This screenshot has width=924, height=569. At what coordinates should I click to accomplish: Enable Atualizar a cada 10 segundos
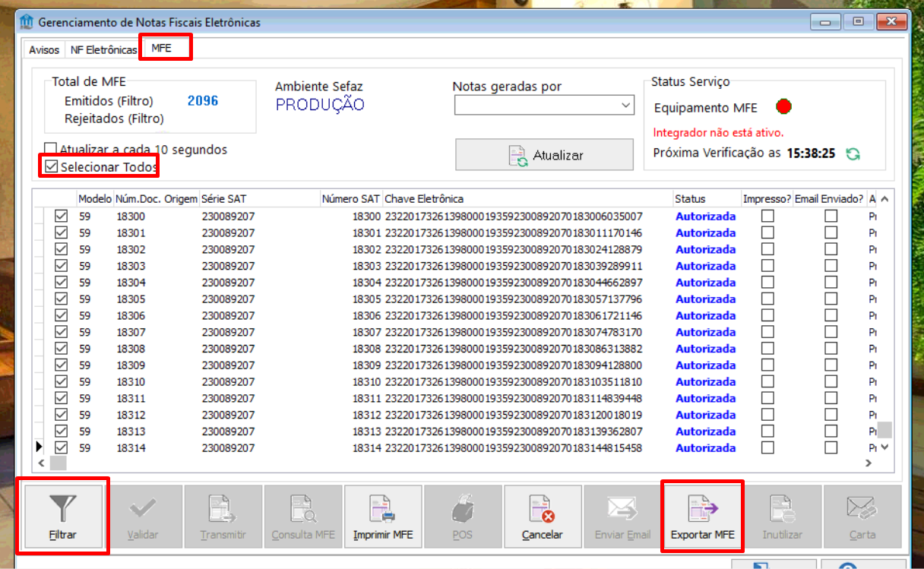click(51, 150)
